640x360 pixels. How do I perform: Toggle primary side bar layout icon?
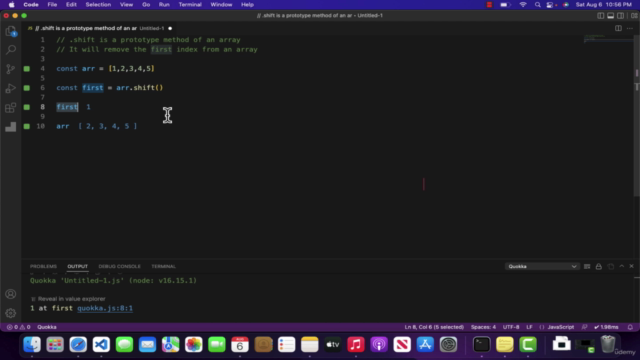pyautogui.click(x=600, y=16)
